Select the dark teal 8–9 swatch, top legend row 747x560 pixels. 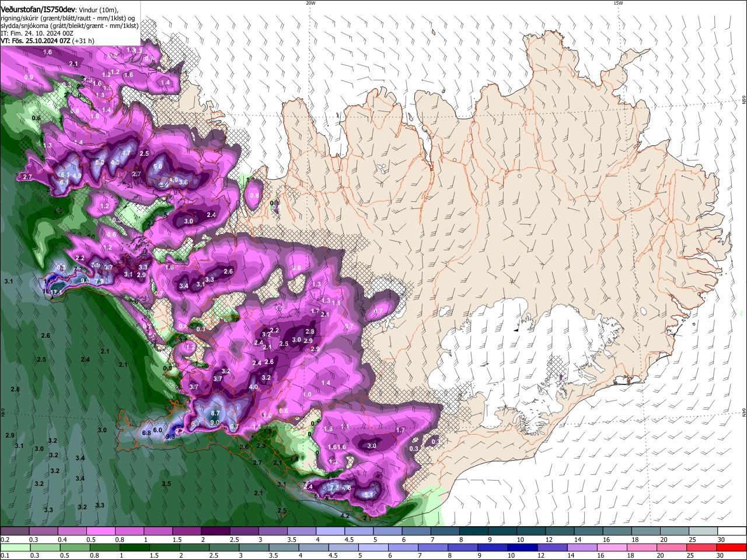(474, 531)
